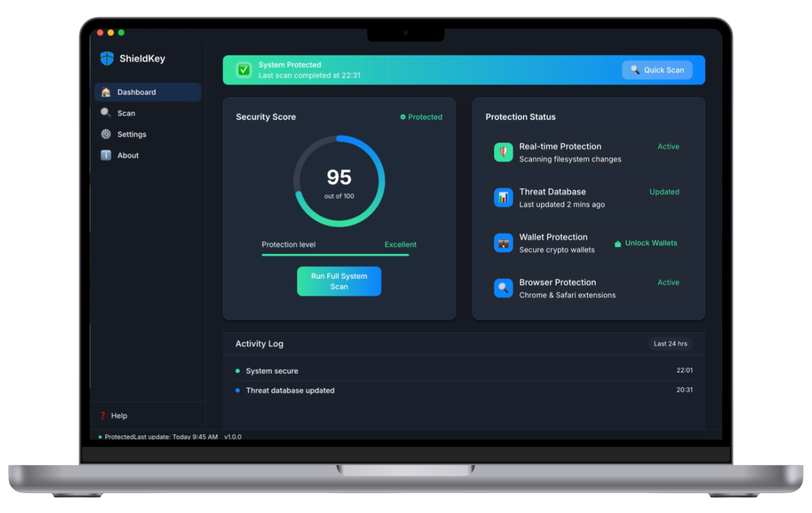The height and width of the screenshot is (513, 812).
Task: Click the magnifier icon in Quick Scan button
Action: coord(635,69)
